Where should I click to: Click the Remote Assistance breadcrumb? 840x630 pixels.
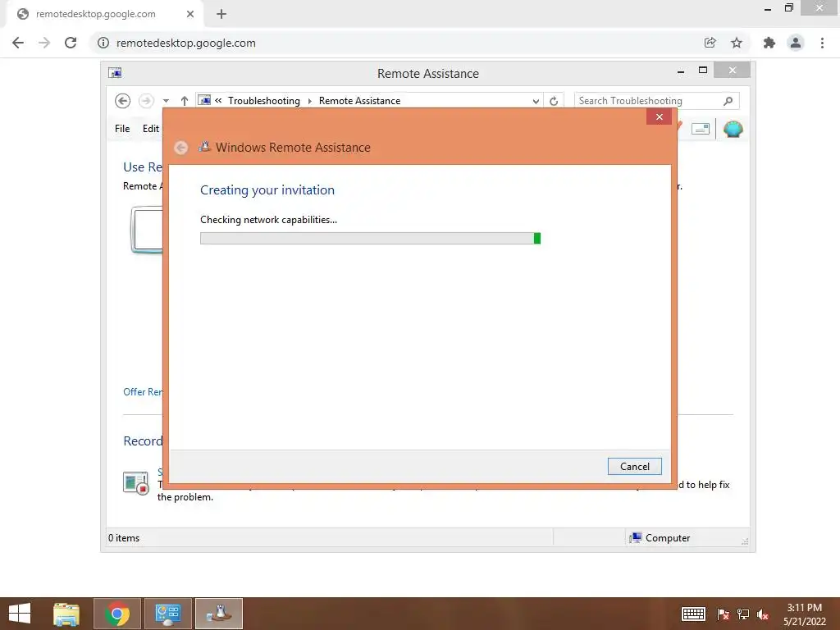pyautogui.click(x=359, y=101)
